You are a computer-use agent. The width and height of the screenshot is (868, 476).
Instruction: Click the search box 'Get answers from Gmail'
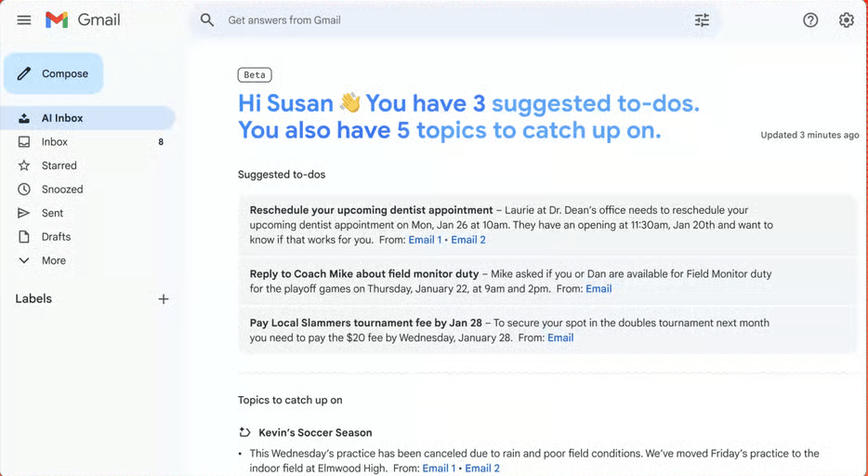click(455, 20)
